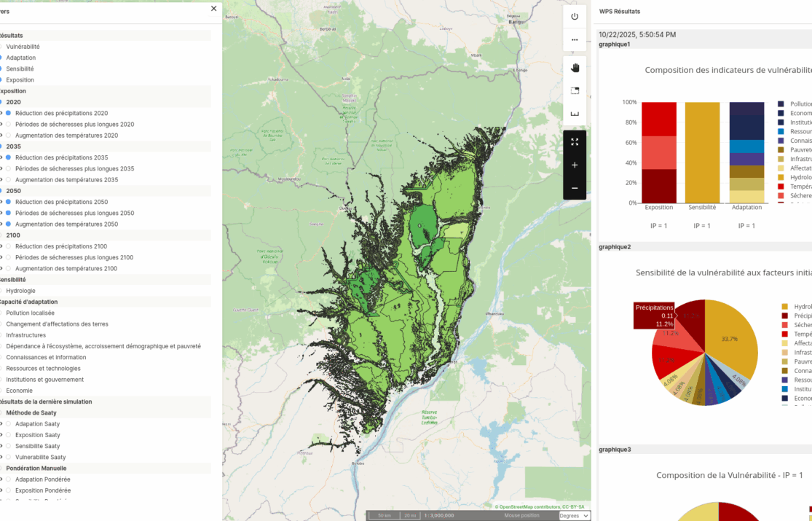Select the ruler measurement tool
The height and width of the screenshot is (521, 812).
(575, 114)
